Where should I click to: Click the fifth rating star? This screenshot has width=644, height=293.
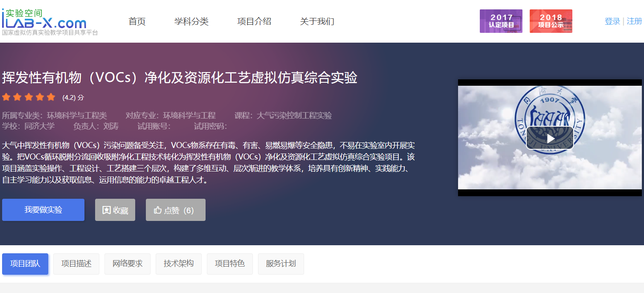coord(51,97)
